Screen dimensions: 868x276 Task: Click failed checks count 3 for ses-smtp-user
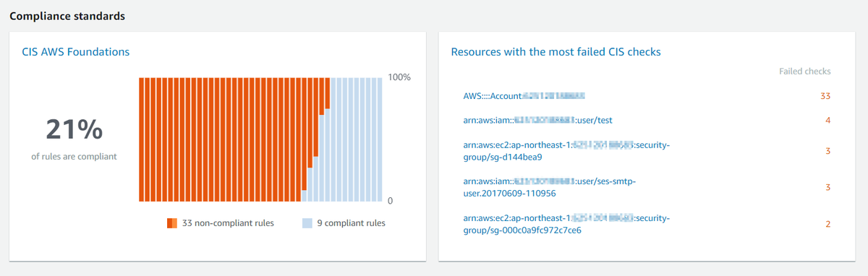point(827,187)
